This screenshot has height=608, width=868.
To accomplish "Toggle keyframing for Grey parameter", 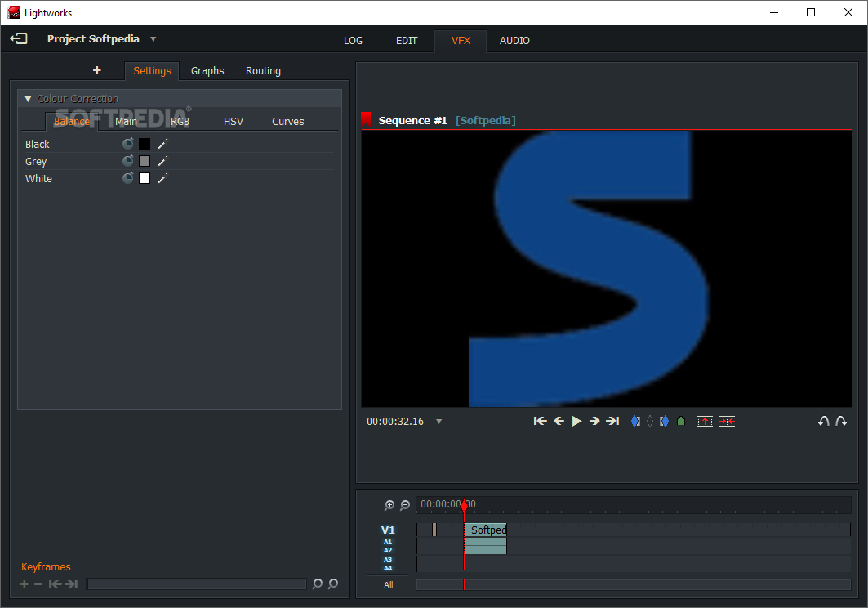I will click(x=128, y=161).
